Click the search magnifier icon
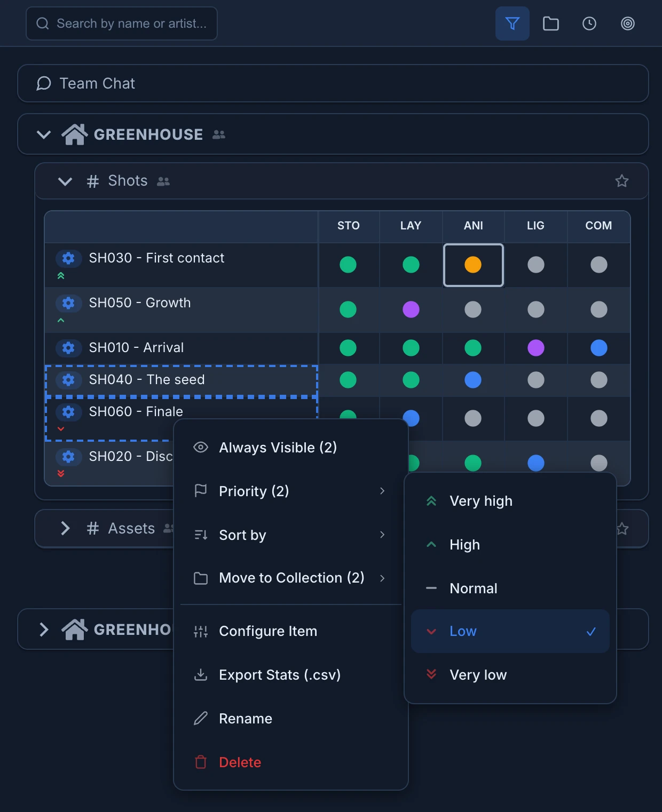The image size is (662, 812). pos(43,23)
